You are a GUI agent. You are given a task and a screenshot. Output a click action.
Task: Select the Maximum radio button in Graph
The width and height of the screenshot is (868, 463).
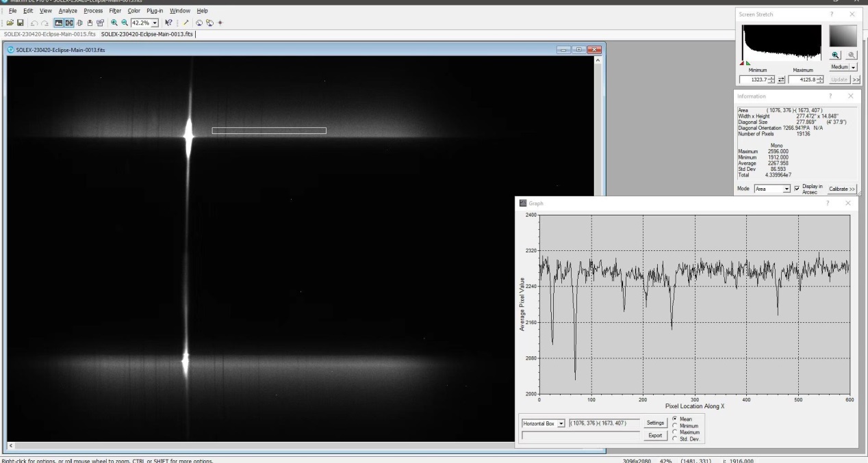[676, 432]
